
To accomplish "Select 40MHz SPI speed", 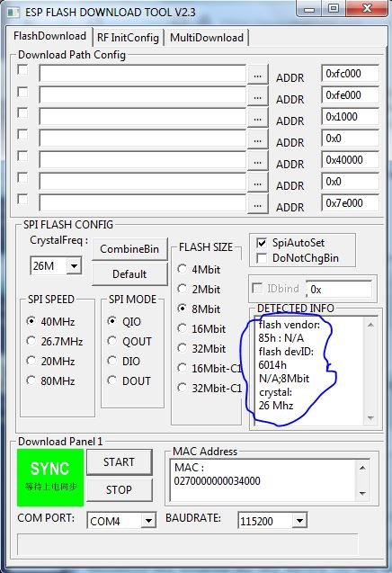I will [50, 321].
